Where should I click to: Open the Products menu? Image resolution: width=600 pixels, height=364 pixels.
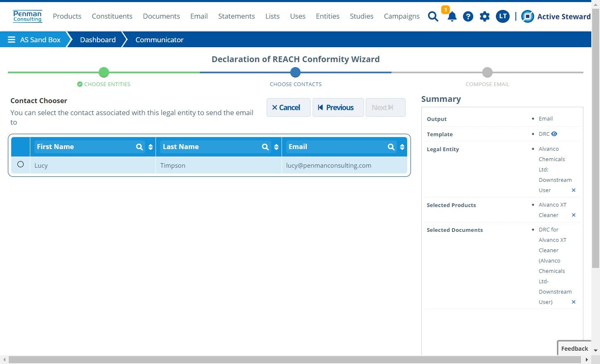67,16
